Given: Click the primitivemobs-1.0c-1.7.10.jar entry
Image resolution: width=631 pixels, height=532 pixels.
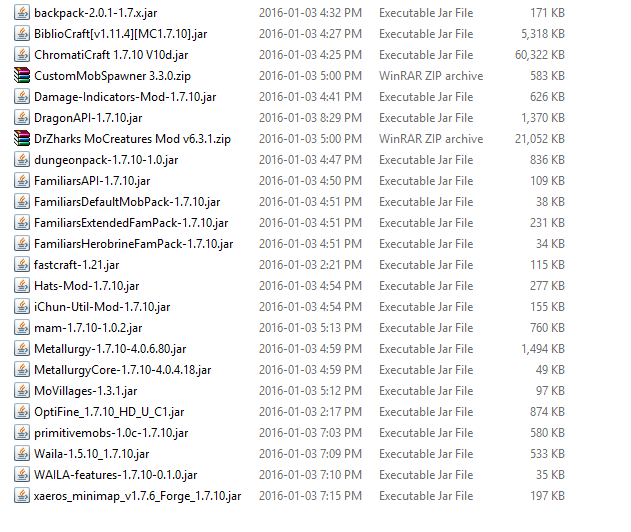Looking at the screenshot, I should [111, 433].
